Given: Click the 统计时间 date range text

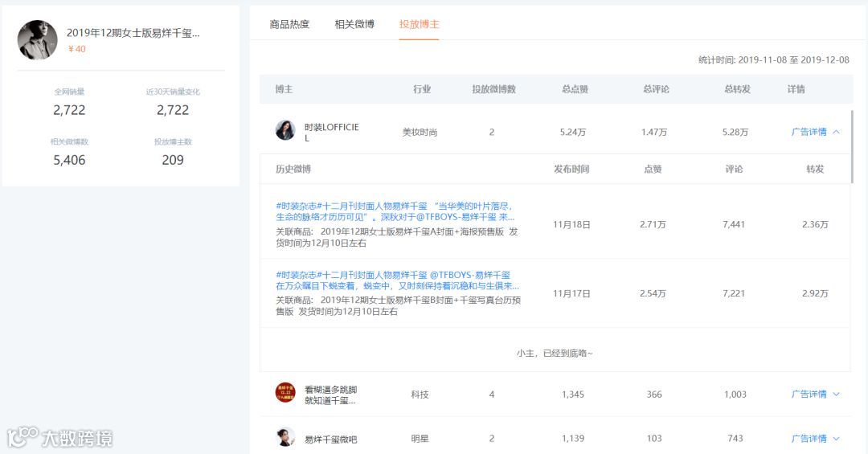Looking at the screenshot, I should click(x=773, y=59).
